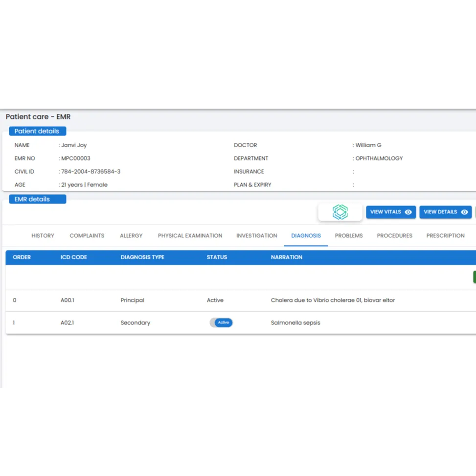Open the STATUS column header
476x476 pixels.
click(217, 257)
